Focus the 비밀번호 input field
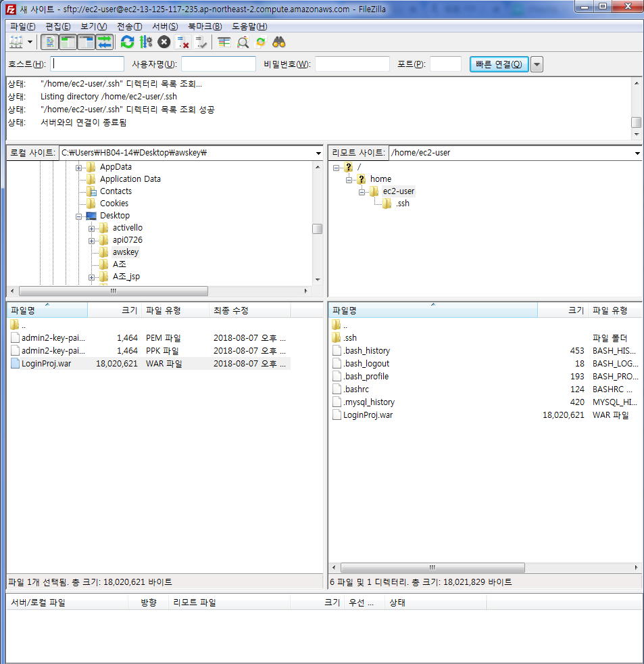Screen dimensions: 644x664 (352, 64)
